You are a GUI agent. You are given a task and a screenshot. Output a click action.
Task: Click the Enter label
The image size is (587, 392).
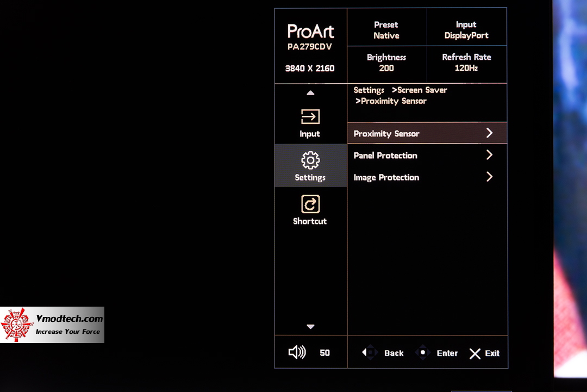[x=447, y=353]
